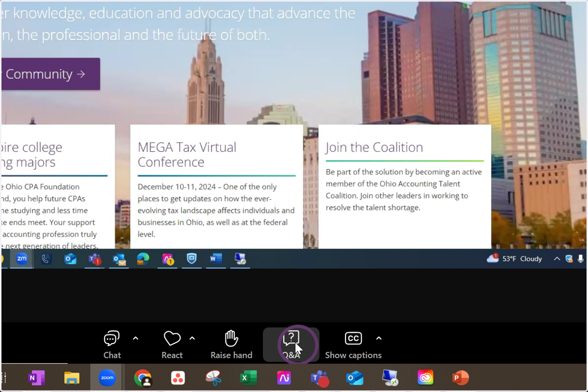588x392 pixels.
Task: Open Excel from the bottom taskbar
Action: tap(248, 378)
